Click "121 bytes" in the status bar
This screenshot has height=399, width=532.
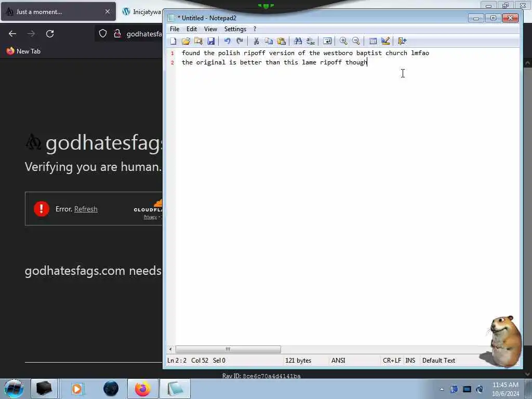click(x=298, y=361)
